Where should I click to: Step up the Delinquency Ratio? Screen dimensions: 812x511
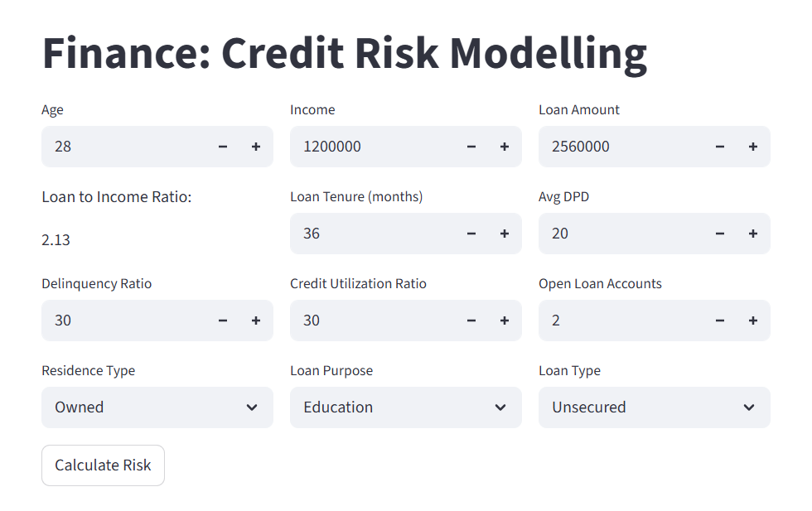256,321
